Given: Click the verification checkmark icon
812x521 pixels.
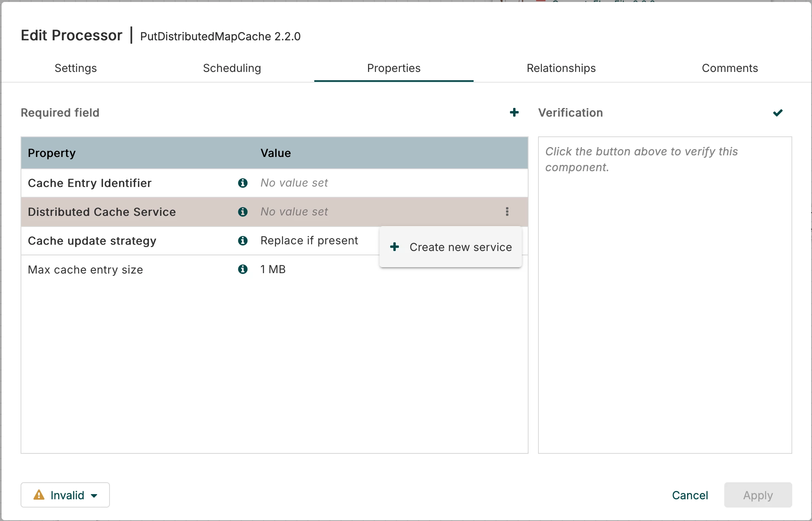Looking at the screenshot, I should (x=778, y=113).
